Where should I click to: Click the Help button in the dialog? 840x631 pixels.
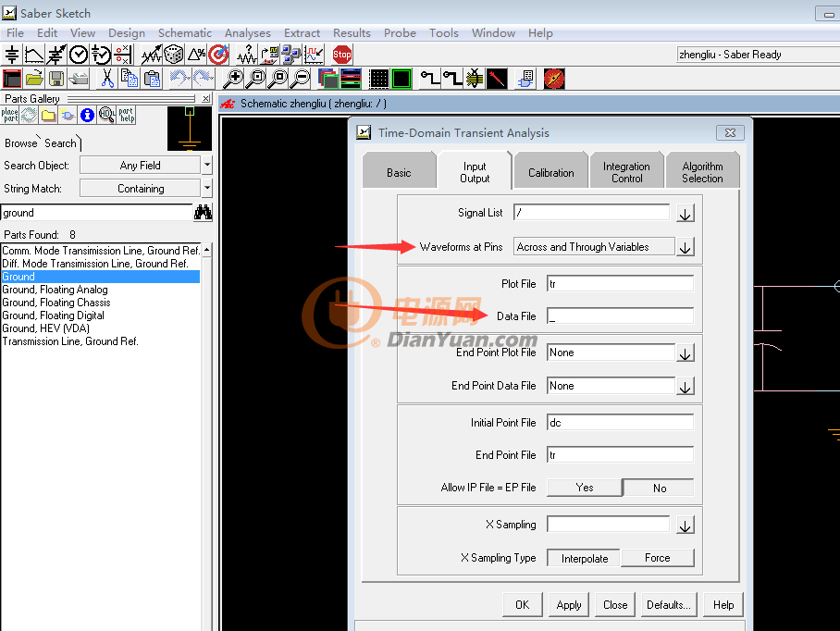(x=723, y=605)
